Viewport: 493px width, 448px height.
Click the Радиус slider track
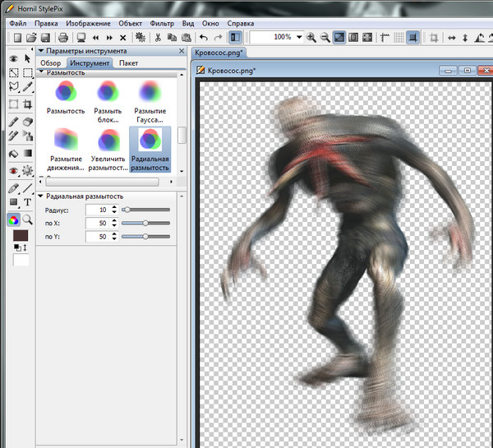(x=146, y=210)
